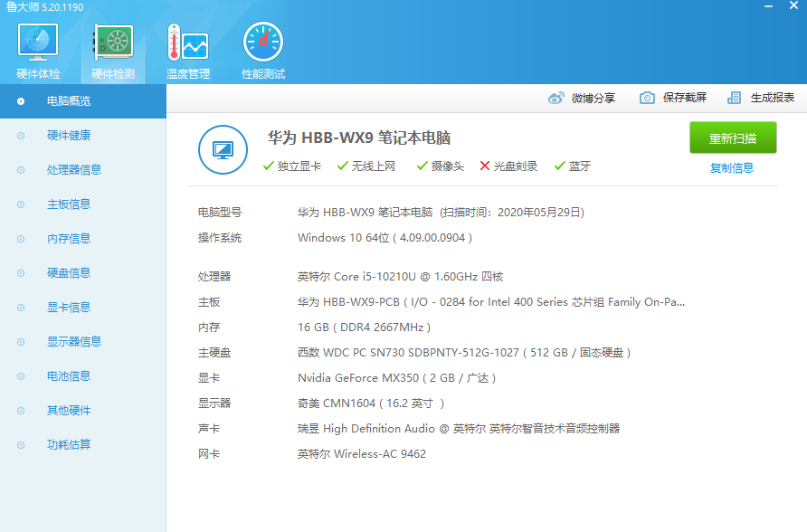Click 微博分享 text
807x532 pixels.
pyautogui.click(x=593, y=98)
